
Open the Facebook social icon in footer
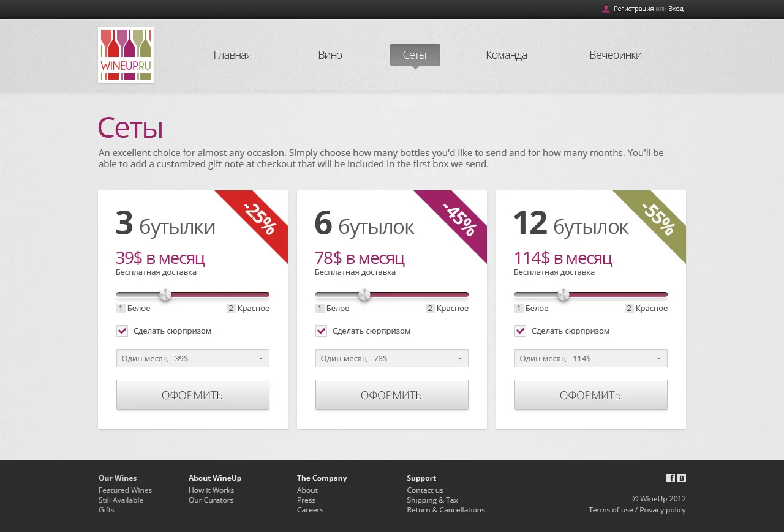671,478
